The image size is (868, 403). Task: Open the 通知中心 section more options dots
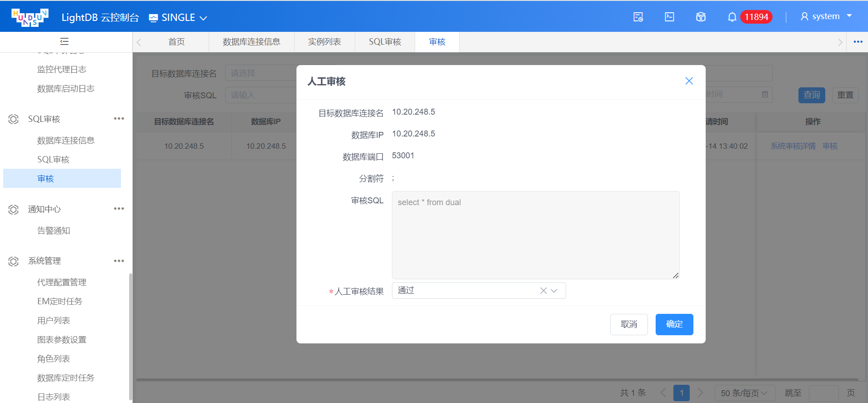119,209
